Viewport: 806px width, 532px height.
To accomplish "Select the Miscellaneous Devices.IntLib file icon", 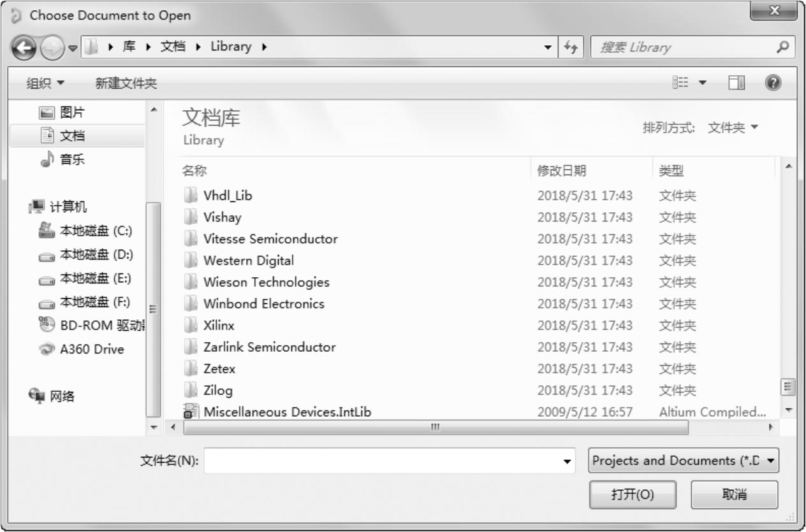I will click(x=191, y=412).
